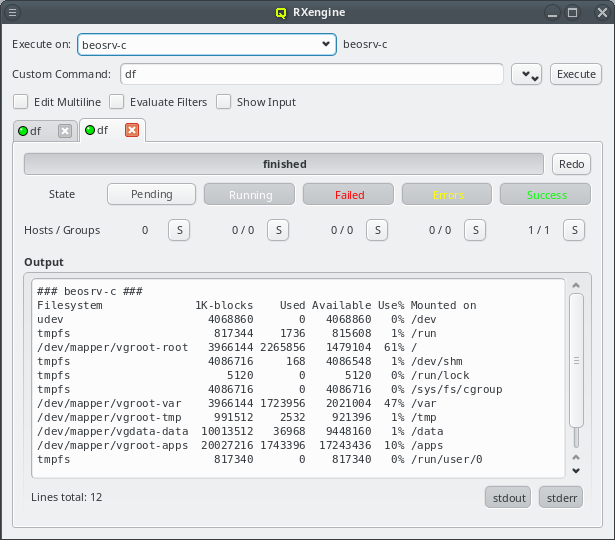The width and height of the screenshot is (615, 540).
Task: Click the S button under Running
Action: point(277,230)
